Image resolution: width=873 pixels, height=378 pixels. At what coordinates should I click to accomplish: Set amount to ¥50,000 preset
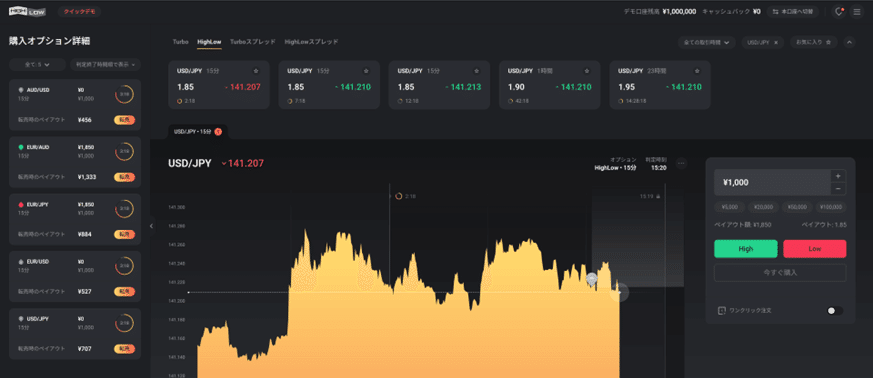click(797, 207)
